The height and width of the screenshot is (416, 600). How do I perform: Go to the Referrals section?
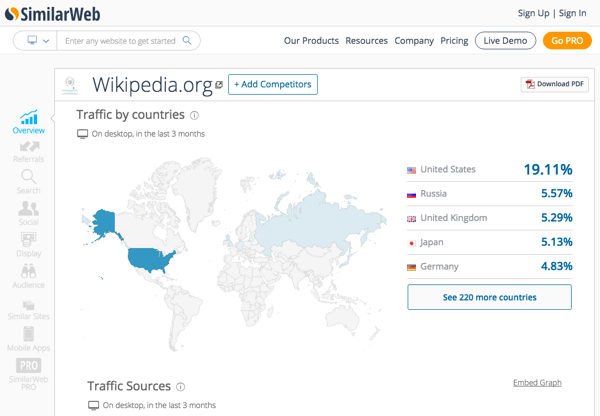tap(29, 152)
